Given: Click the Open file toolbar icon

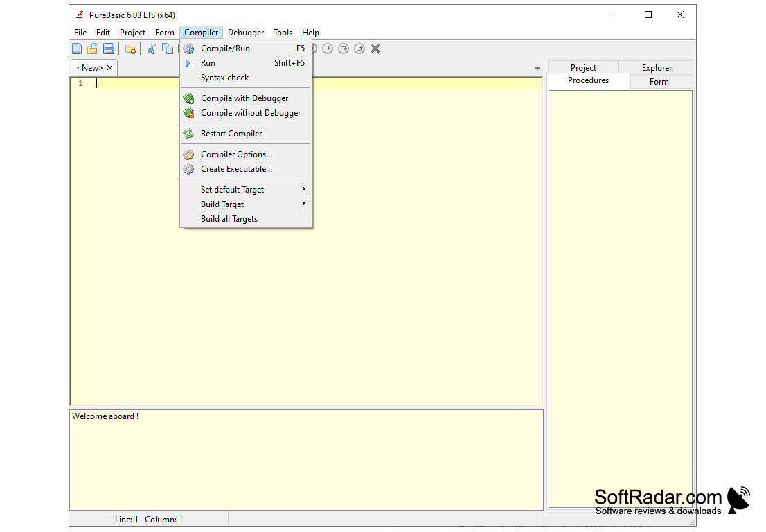Looking at the screenshot, I should click(x=93, y=48).
